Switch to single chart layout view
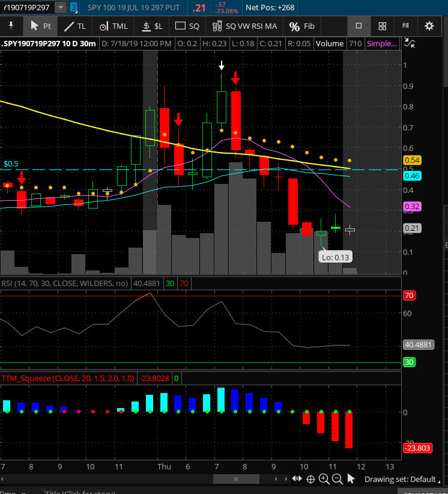This screenshot has height=494, width=448. click(x=359, y=26)
